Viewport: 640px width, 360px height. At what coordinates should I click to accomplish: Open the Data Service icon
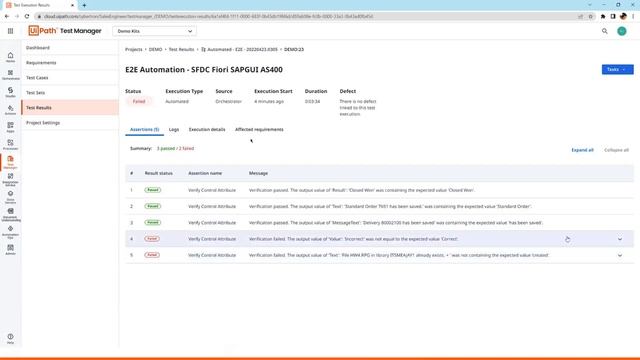(x=10, y=197)
